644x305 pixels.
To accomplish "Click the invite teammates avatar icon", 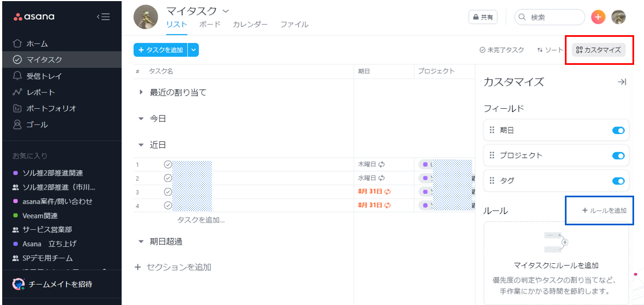I will (x=19, y=284).
